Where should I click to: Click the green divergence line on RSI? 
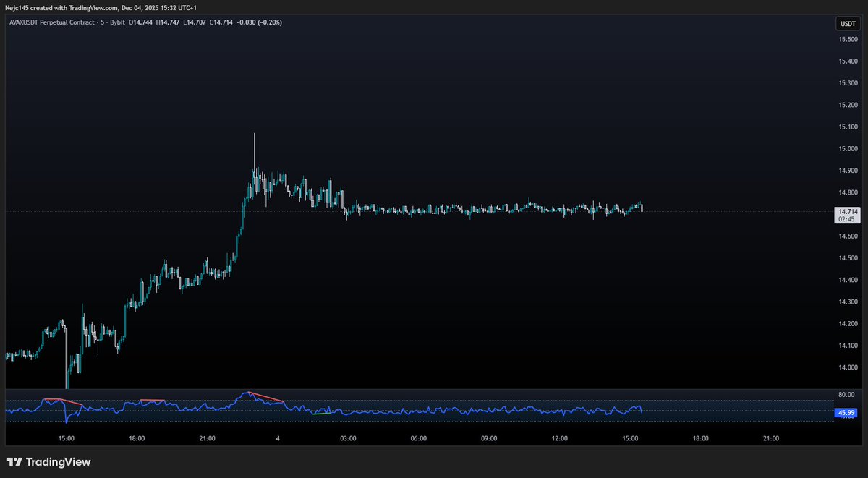click(x=323, y=413)
